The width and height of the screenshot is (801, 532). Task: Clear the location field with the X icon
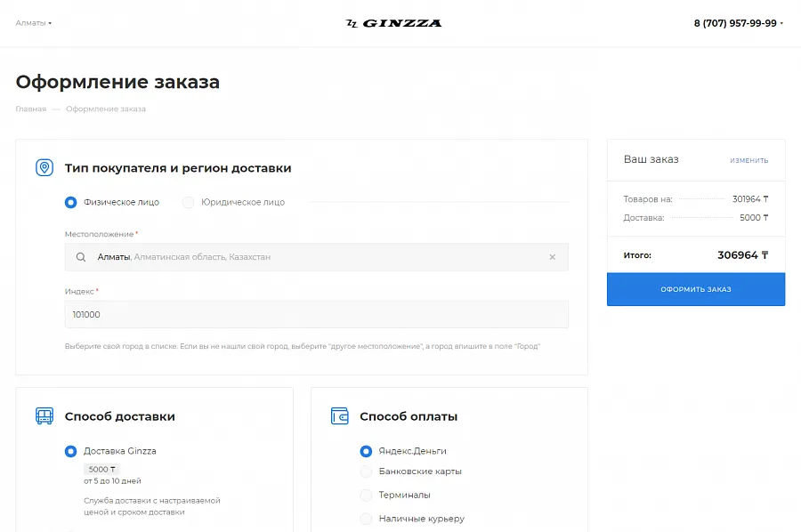pos(552,257)
